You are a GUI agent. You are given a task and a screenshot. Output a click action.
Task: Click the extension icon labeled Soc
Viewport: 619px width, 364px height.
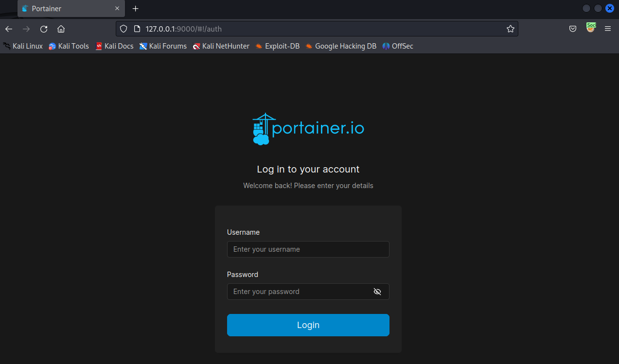point(590,28)
